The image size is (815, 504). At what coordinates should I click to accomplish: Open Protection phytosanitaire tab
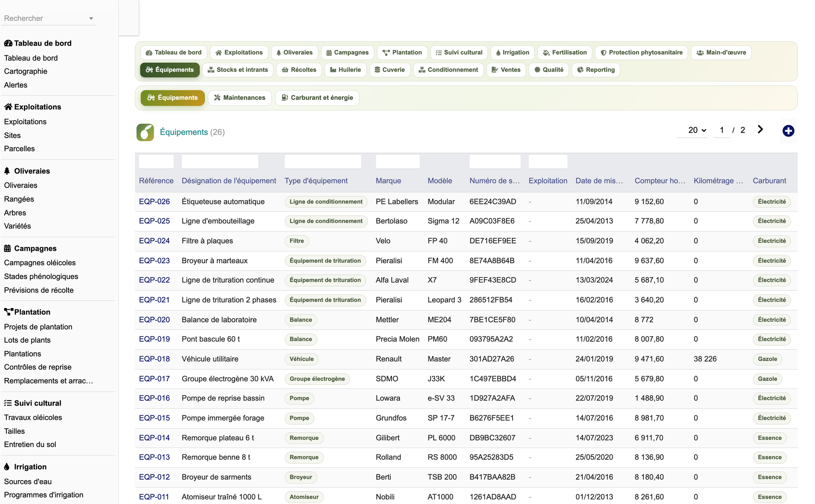tap(641, 52)
